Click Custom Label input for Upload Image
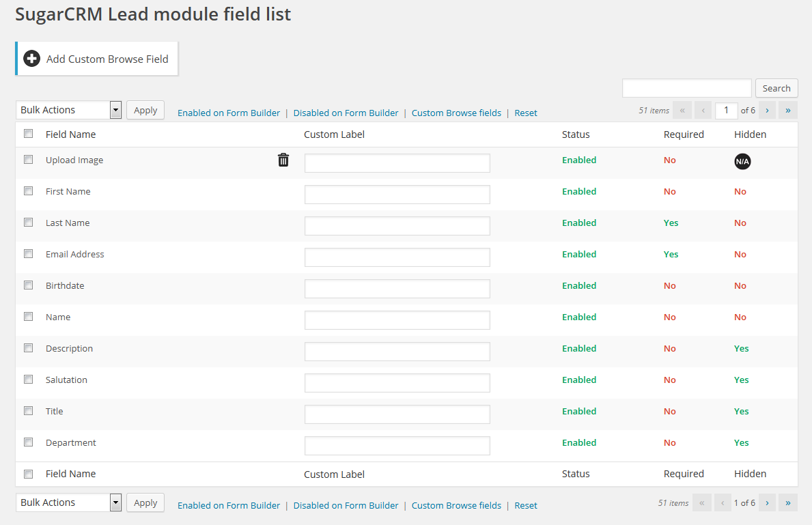Viewport: 812px width, 525px height. click(397, 163)
